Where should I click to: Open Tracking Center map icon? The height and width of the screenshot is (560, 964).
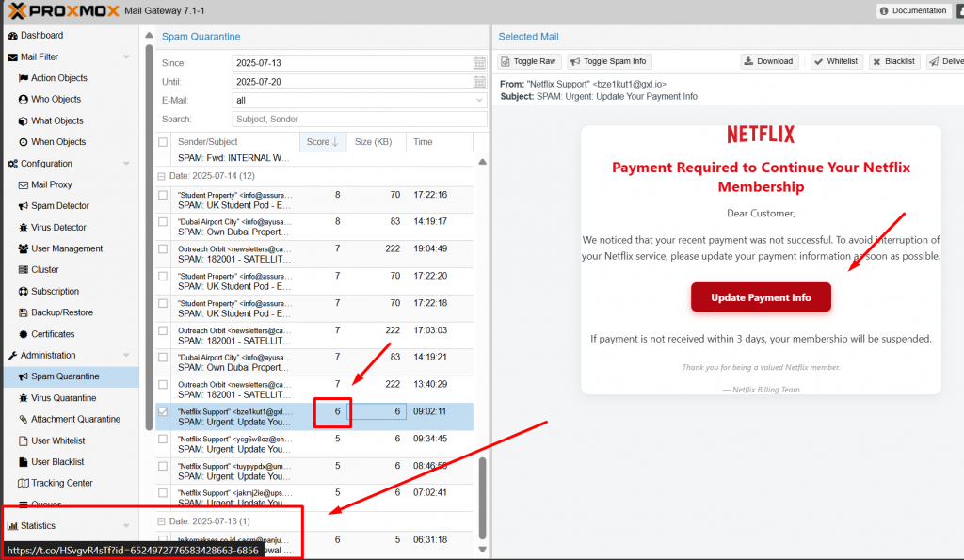(x=24, y=483)
